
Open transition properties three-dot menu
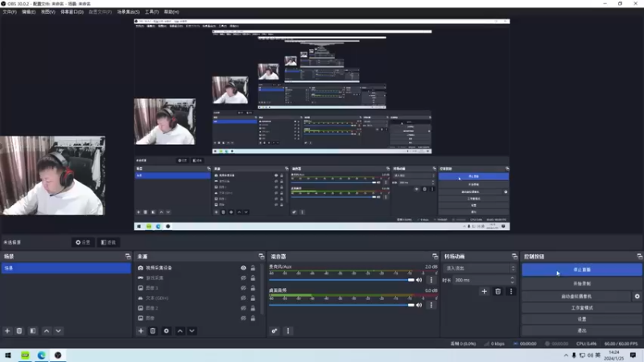click(x=511, y=291)
